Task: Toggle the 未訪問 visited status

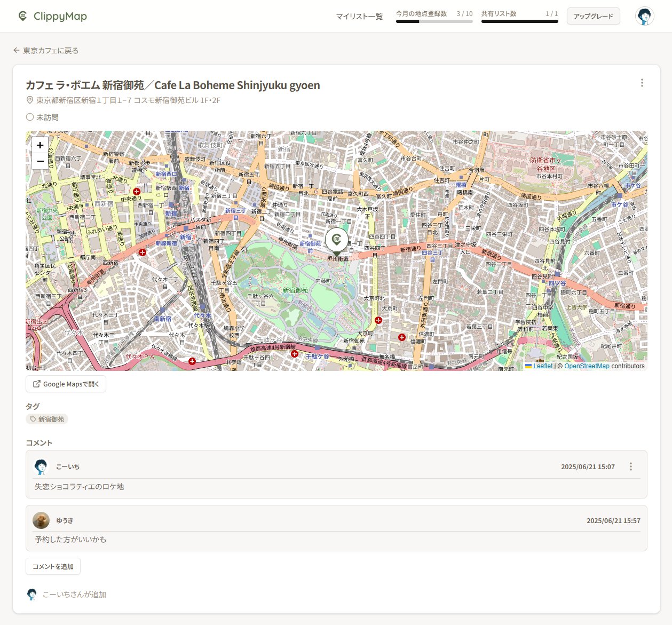Action: (30, 117)
